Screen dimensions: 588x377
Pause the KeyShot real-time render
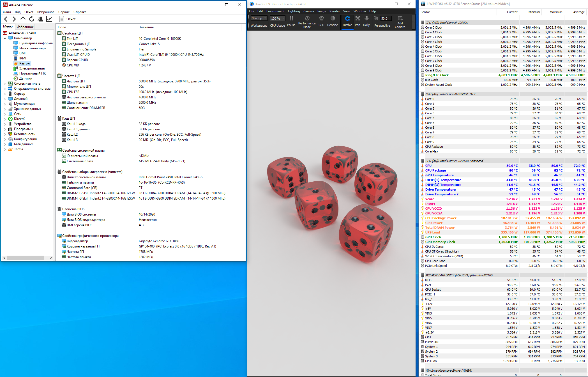291,21
